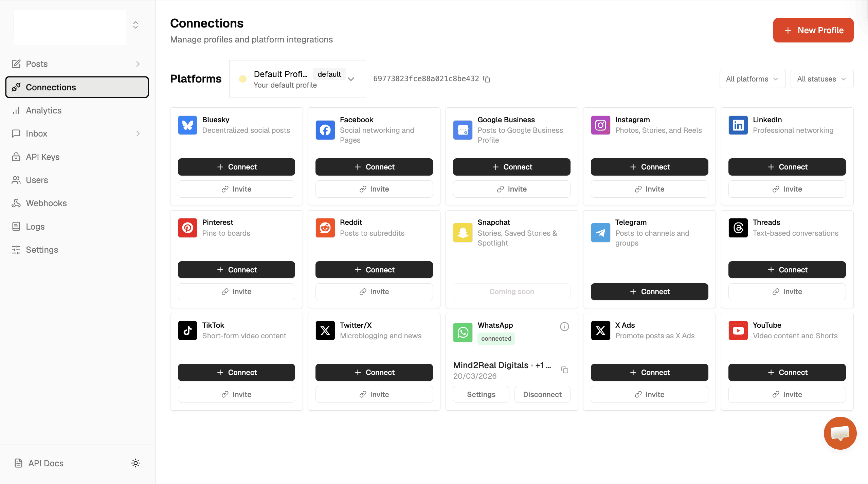Connect a Telegram account
Viewport: 868px width, 484px height.
coord(649,291)
